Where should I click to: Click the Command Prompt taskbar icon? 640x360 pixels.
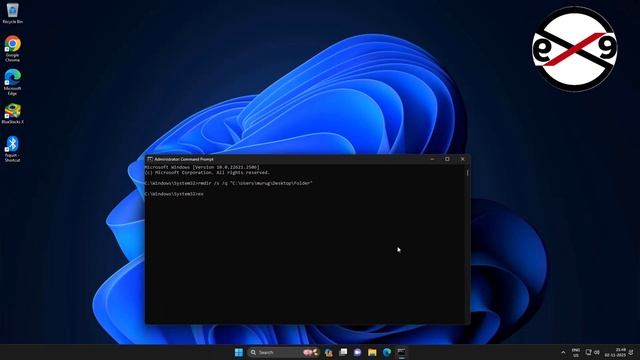(x=402, y=352)
